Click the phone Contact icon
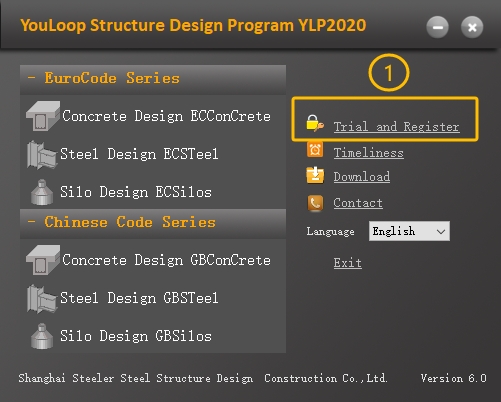Screen dimensions: 501x402 coord(315,203)
